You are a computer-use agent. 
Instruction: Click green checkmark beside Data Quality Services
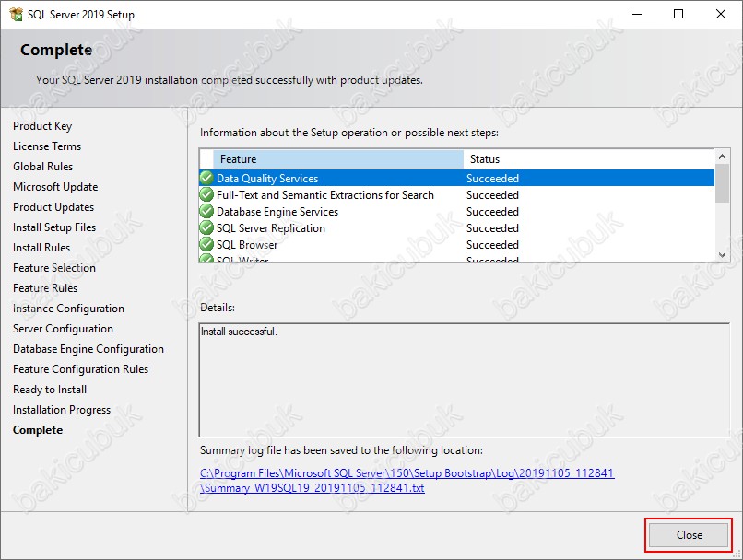click(x=206, y=178)
